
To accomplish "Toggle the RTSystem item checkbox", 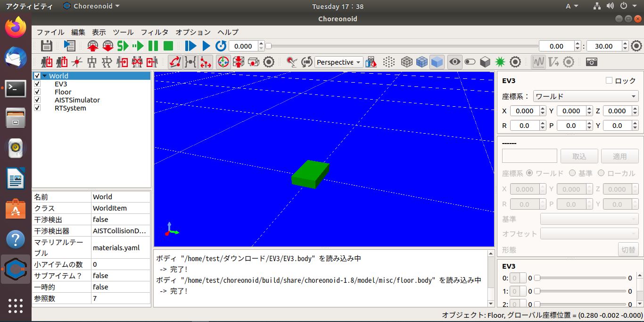I will coord(37,108).
